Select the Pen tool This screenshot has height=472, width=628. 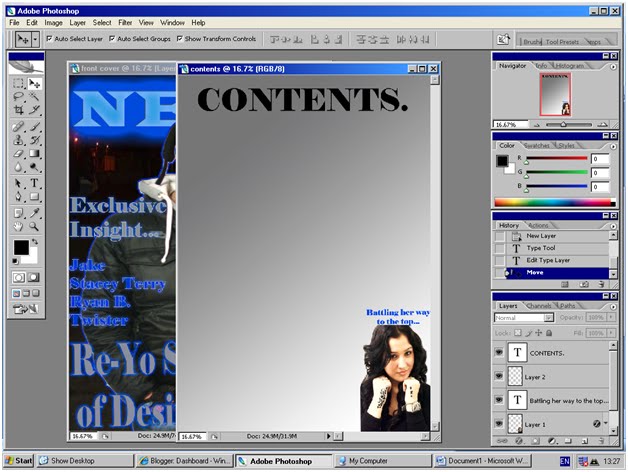[18, 196]
